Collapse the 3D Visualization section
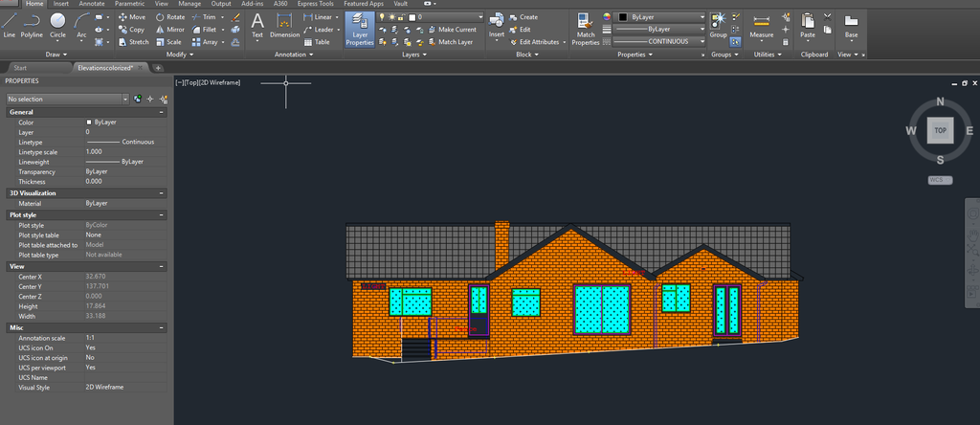 coord(161,192)
